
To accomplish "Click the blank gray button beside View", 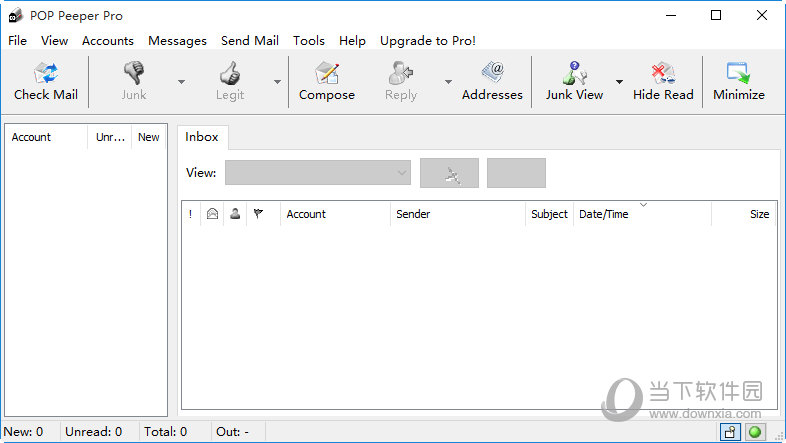I will pos(516,173).
